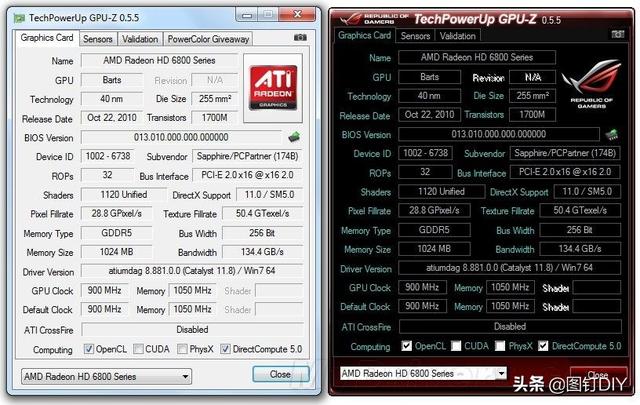Image resolution: width=640 pixels, height=405 pixels.
Task: Click '1700M' Transistors value in left window
Action: point(215,118)
